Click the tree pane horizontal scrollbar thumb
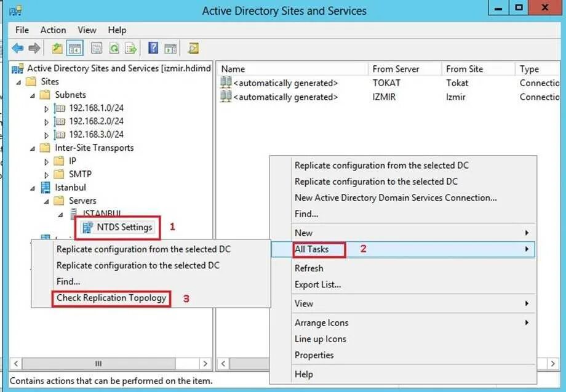The image size is (566, 392). 98,364
